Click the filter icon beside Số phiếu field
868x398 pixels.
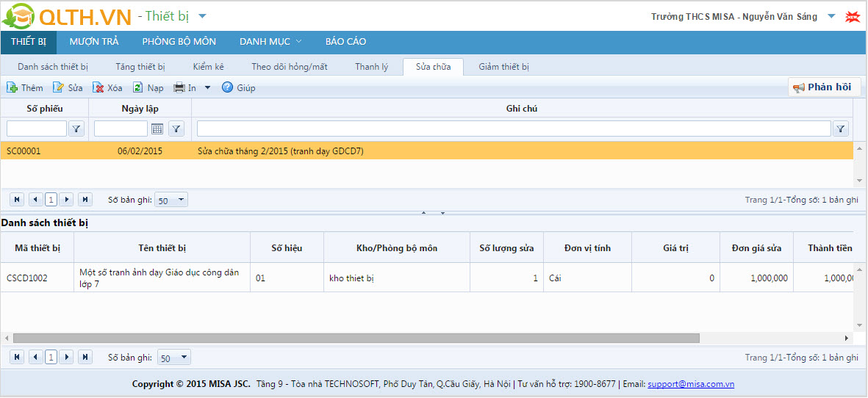click(76, 129)
